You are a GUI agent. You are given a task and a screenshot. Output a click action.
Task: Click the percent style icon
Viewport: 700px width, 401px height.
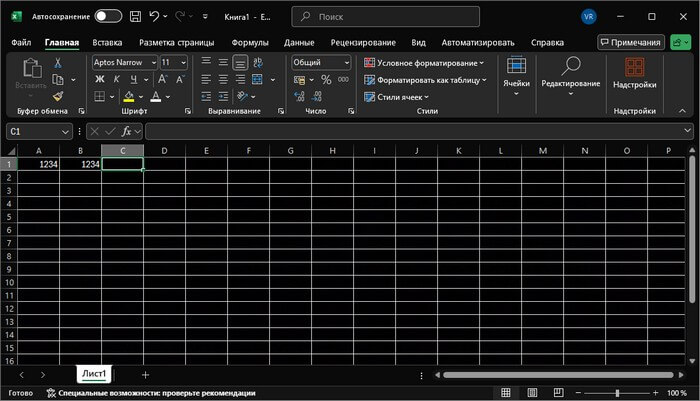[327, 79]
